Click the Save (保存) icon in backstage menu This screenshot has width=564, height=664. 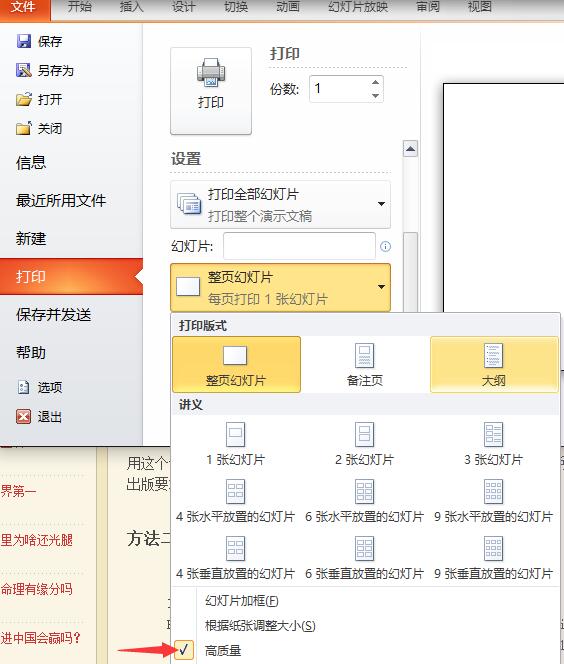pos(24,41)
